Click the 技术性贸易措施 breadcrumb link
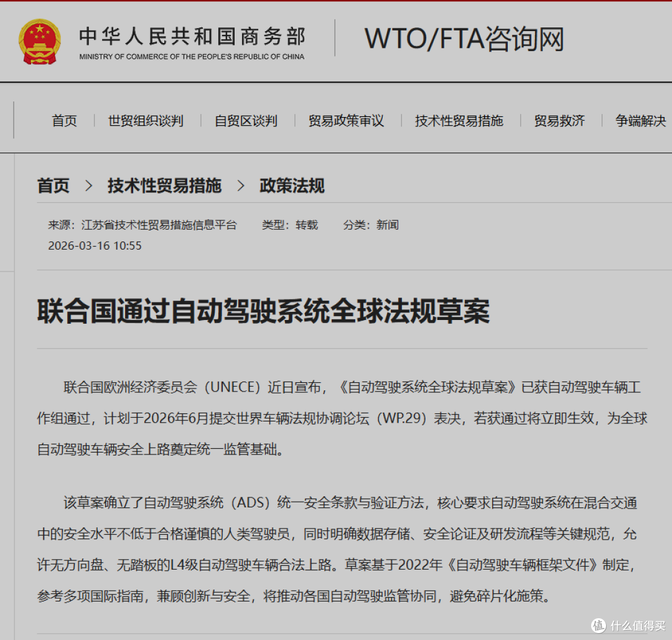The height and width of the screenshot is (640, 672). pyautogui.click(x=164, y=186)
